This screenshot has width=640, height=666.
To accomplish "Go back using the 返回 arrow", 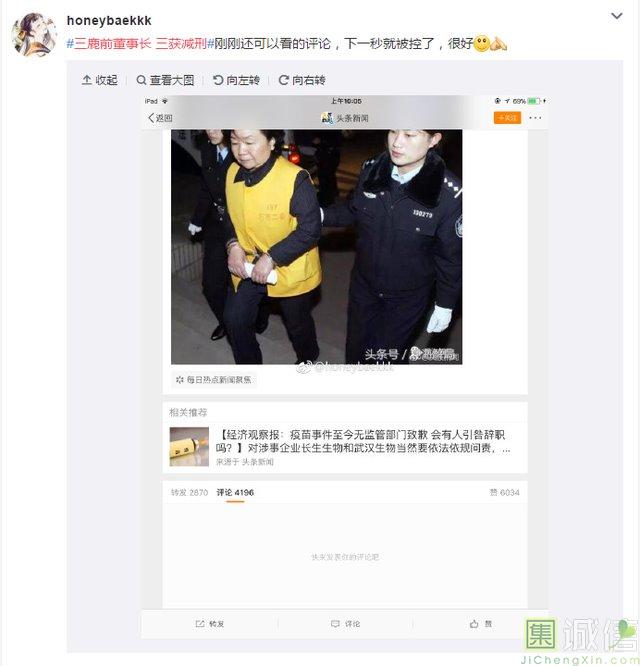I will click(160, 118).
